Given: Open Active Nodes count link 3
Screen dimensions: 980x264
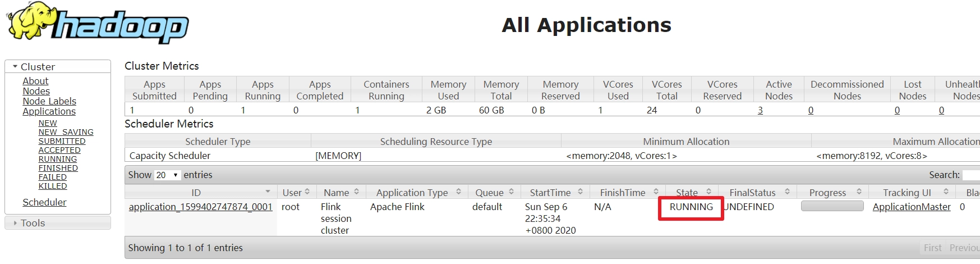Looking at the screenshot, I should [x=760, y=110].
